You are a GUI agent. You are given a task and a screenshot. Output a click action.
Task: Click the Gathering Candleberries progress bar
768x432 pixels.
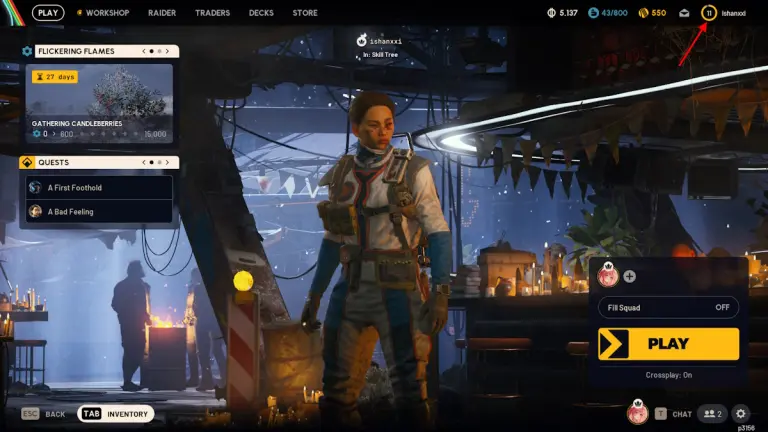pyautogui.click(x=99, y=134)
